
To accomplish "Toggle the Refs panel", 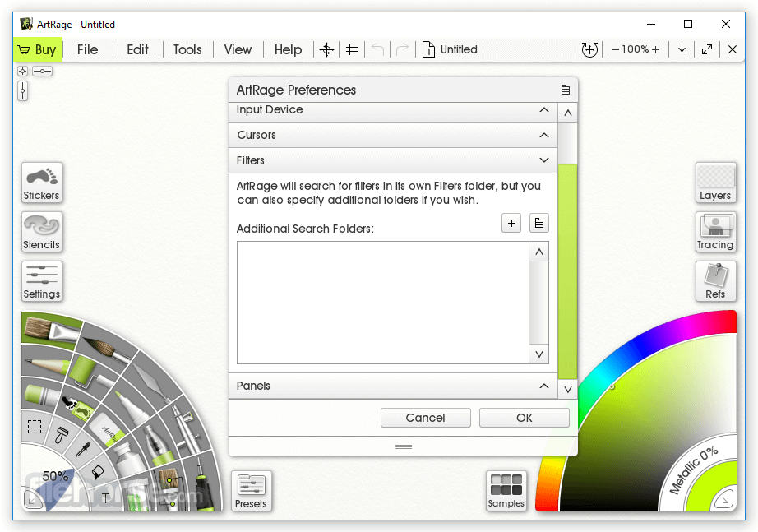I will (715, 281).
